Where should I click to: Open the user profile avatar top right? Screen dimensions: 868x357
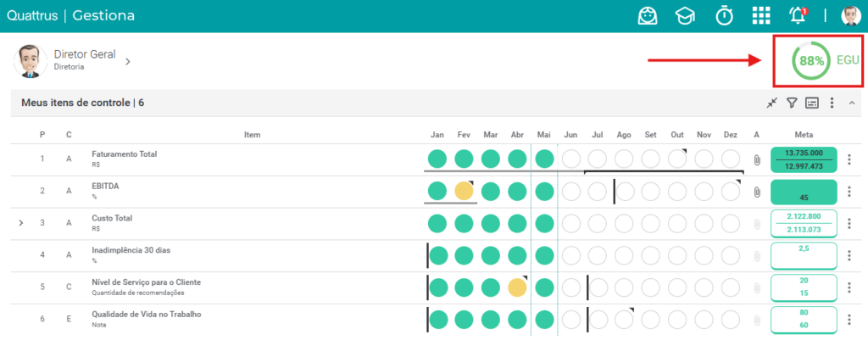pyautogui.click(x=850, y=16)
